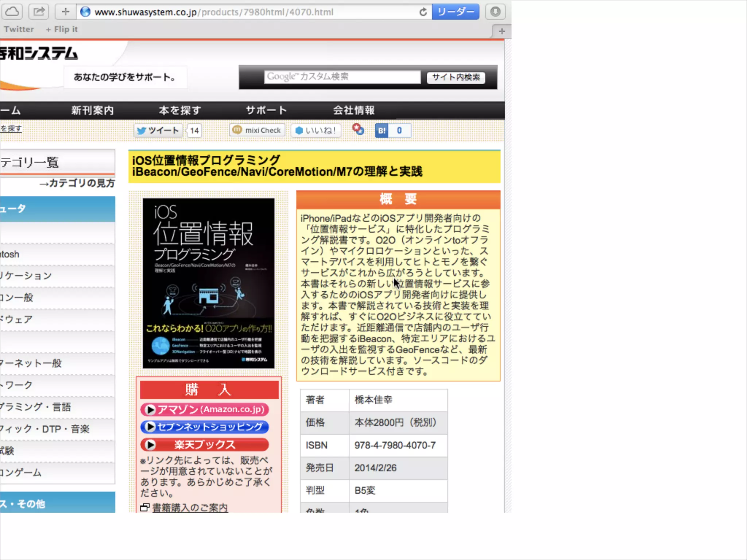Open the Macintosh category in the sidebar
This screenshot has height=560, width=747.
pyautogui.click(x=57, y=254)
